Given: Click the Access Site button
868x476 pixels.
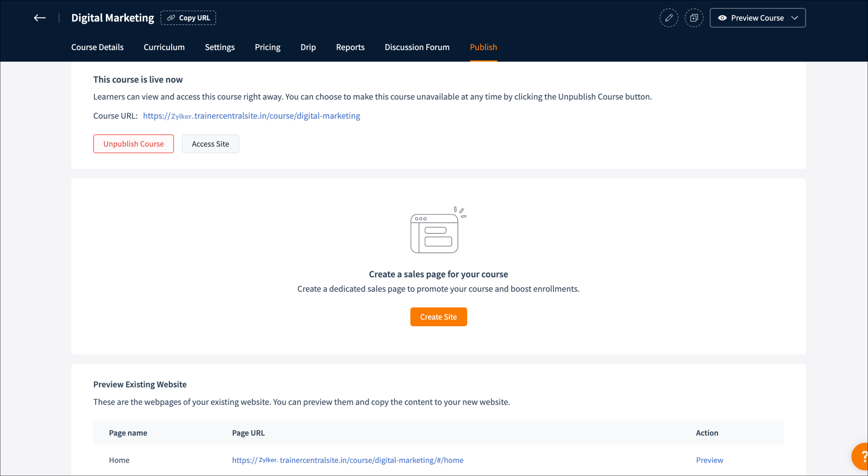Looking at the screenshot, I should pyautogui.click(x=210, y=144).
